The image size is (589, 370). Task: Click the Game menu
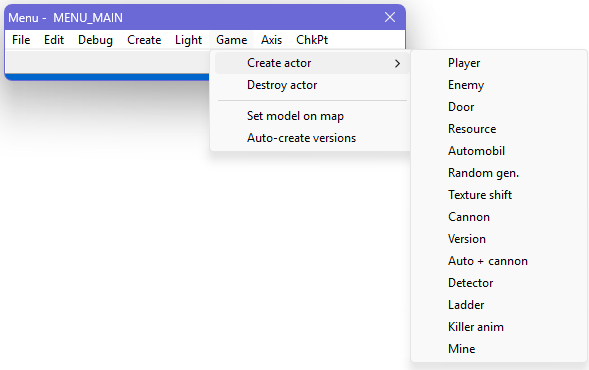point(232,40)
